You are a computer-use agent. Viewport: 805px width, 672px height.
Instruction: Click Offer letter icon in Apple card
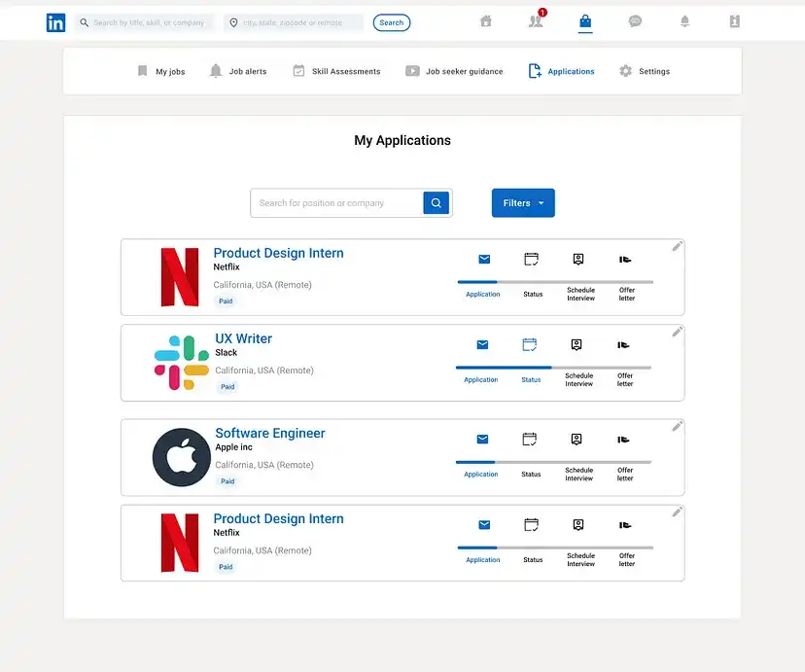coord(623,440)
